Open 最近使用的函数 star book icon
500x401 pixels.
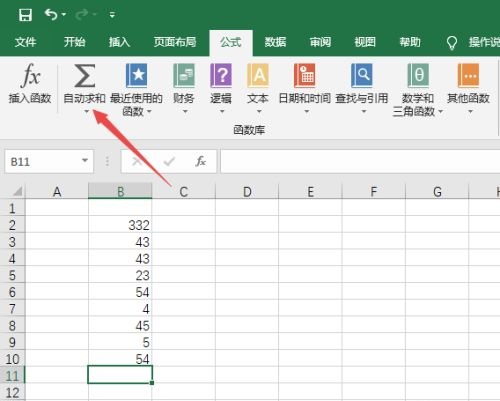(x=136, y=76)
